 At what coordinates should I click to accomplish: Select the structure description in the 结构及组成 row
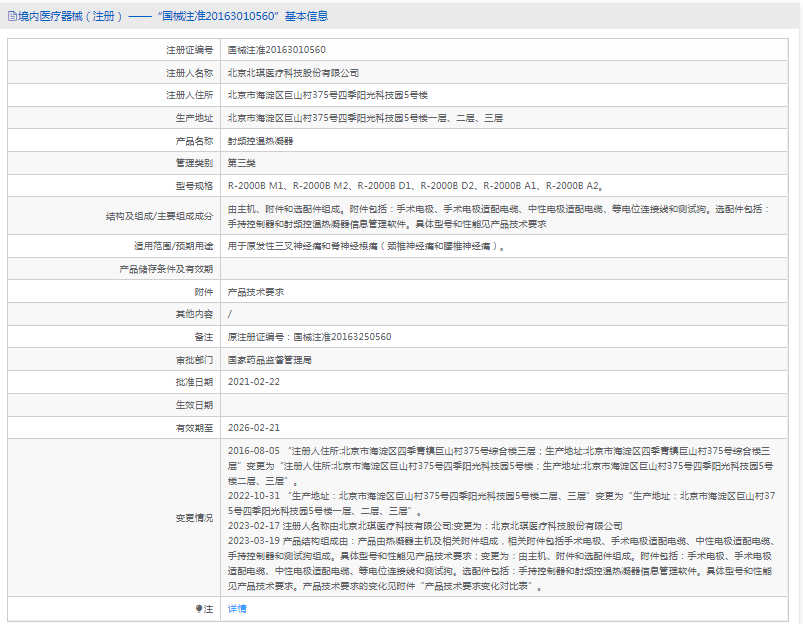499,216
